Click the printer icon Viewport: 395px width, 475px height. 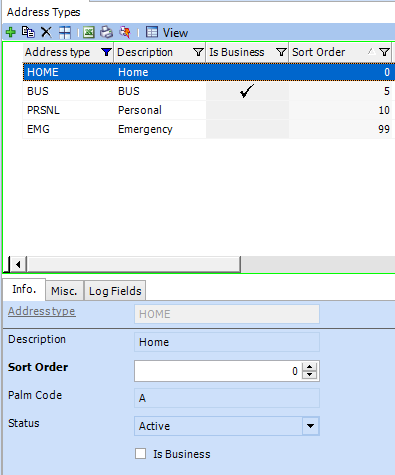[x=107, y=32]
